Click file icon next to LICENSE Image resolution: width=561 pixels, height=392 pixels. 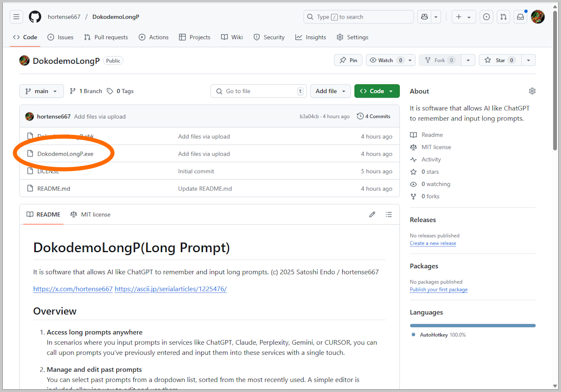30,171
